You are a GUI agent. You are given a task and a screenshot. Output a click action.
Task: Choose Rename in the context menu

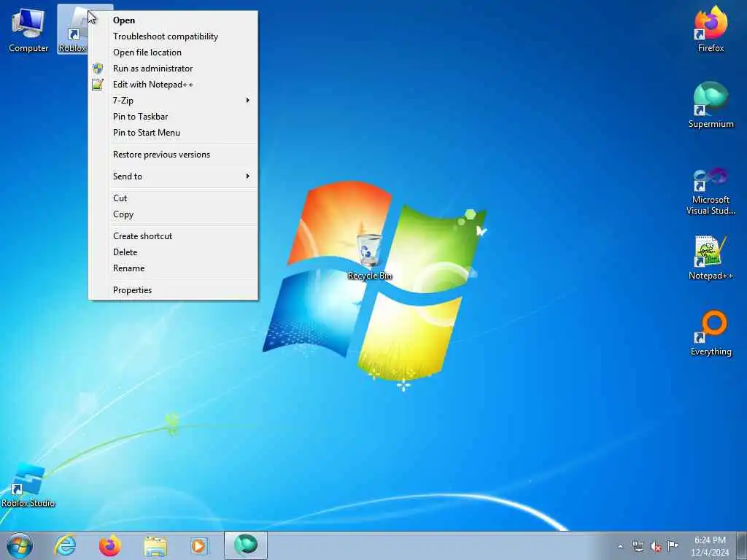point(174,268)
